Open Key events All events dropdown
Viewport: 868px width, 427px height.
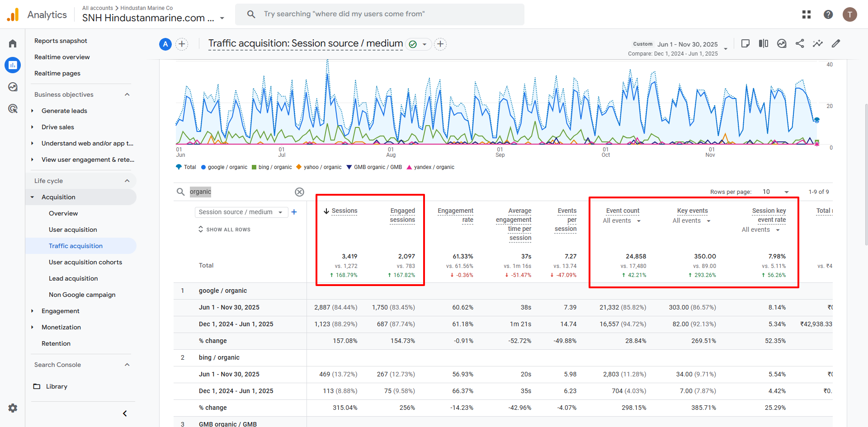pyautogui.click(x=692, y=221)
